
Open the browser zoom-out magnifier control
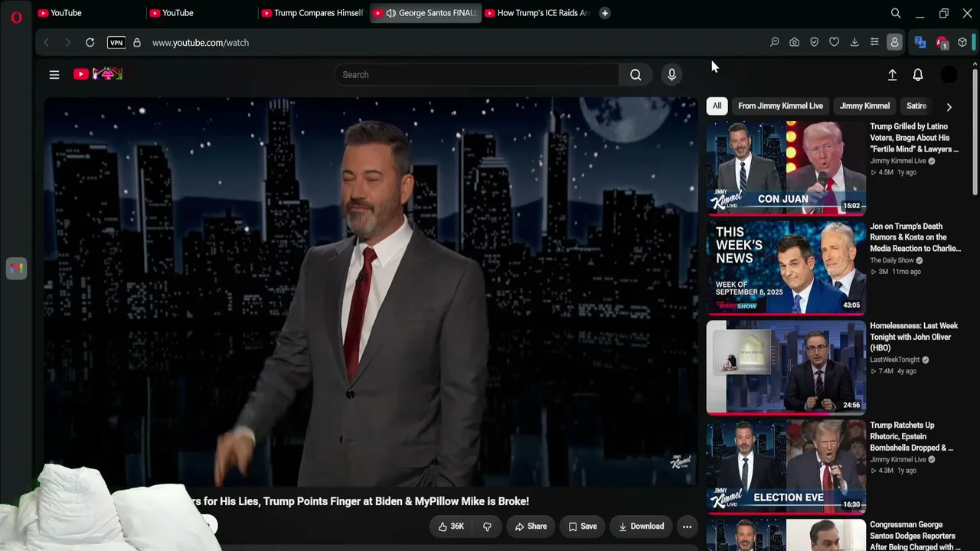(x=774, y=43)
